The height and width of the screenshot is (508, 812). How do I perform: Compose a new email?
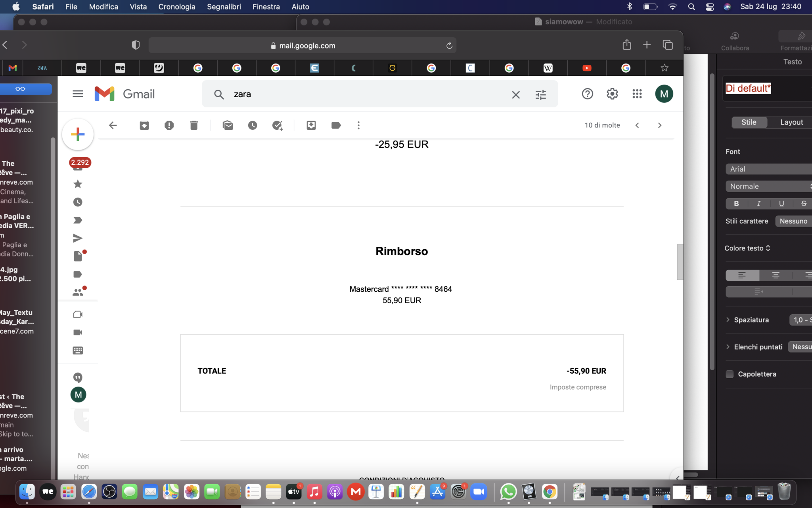(x=78, y=135)
